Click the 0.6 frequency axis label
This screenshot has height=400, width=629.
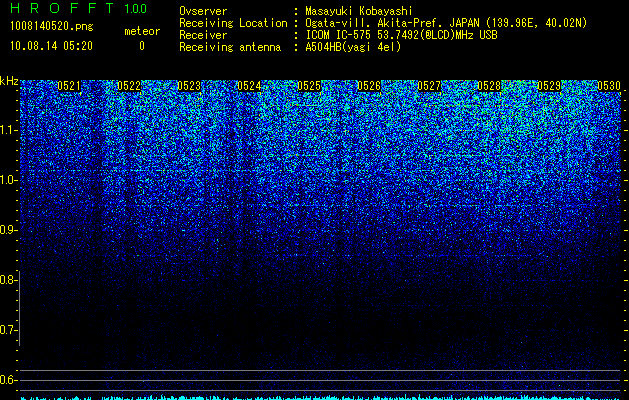[x=8, y=380]
